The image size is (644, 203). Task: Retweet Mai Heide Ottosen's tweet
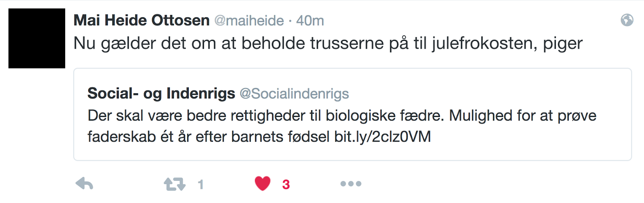tap(175, 184)
